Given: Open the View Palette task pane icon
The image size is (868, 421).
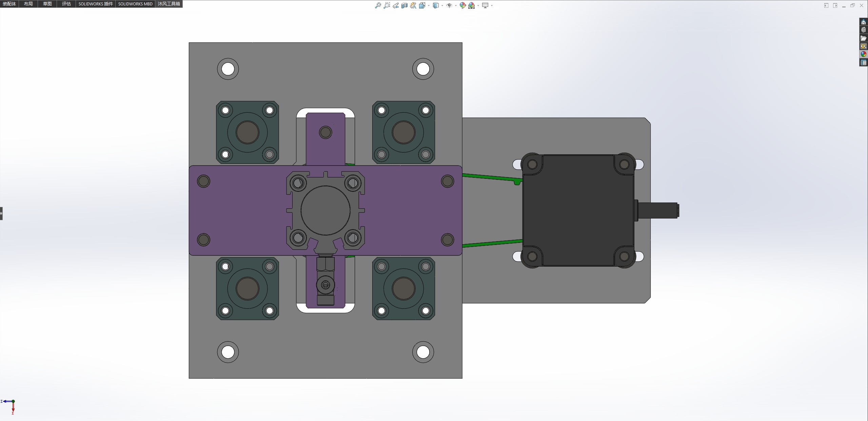Looking at the screenshot, I should tap(863, 46).
